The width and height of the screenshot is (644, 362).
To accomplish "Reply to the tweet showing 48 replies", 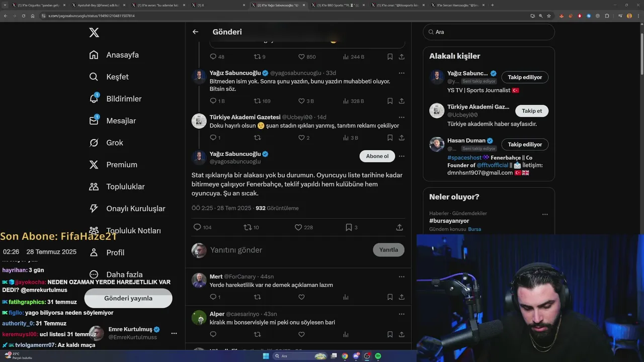I will click(213, 57).
